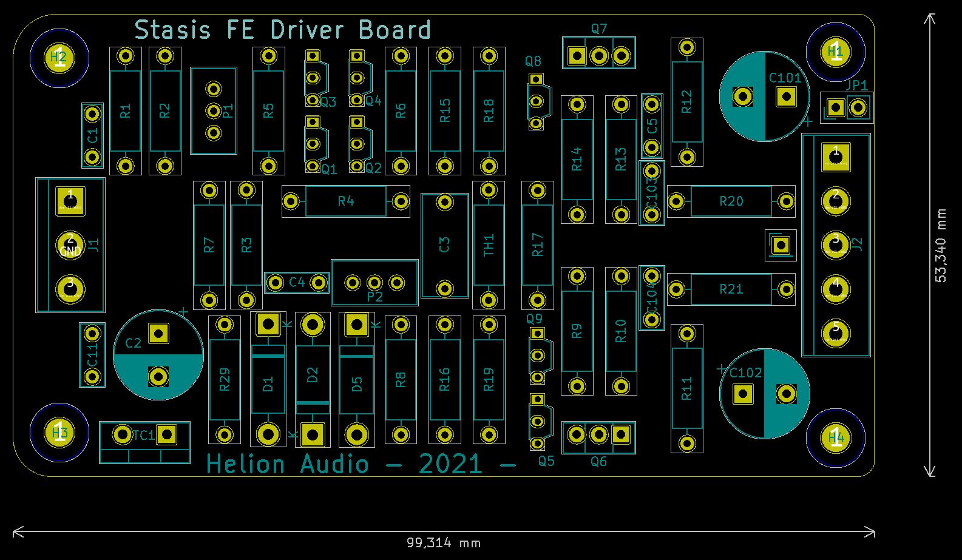The width and height of the screenshot is (962, 560).
Task: Click the horizontal R4 resistor footprint
Action: tap(346, 201)
